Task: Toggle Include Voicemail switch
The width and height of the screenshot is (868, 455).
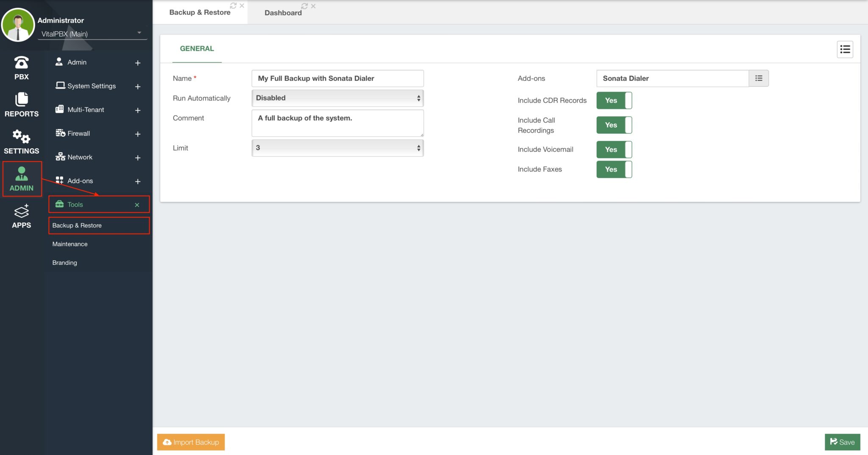Action: coord(614,150)
